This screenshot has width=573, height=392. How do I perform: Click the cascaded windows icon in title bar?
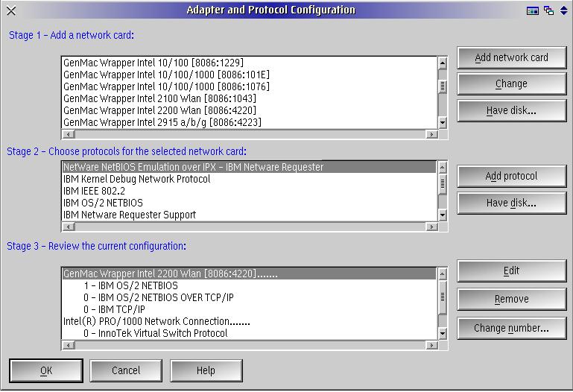(x=548, y=10)
